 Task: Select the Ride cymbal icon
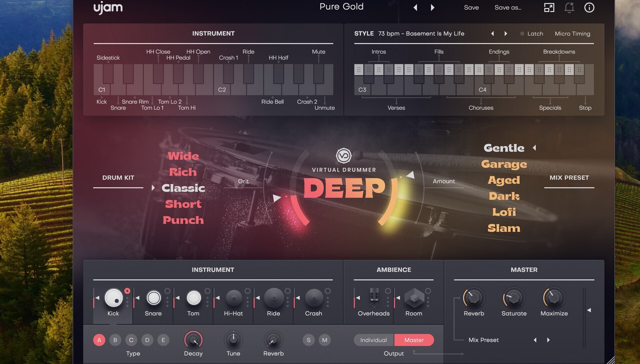[x=274, y=298]
